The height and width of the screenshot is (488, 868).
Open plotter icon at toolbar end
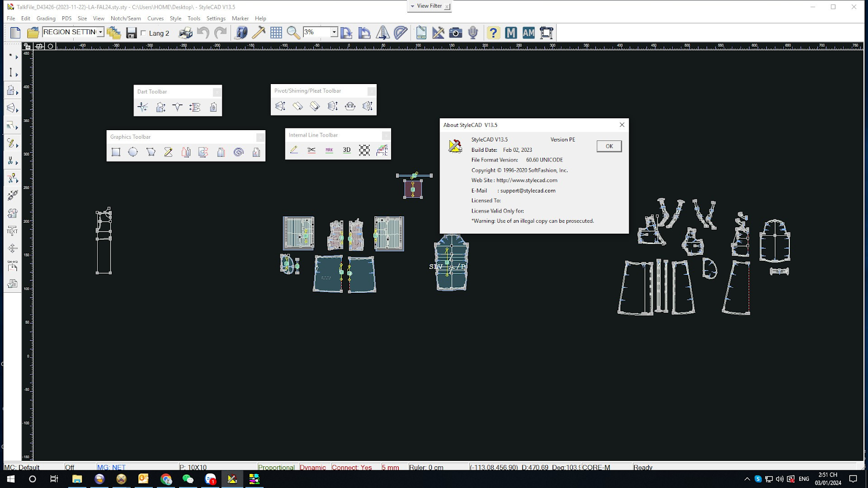click(x=546, y=33)
